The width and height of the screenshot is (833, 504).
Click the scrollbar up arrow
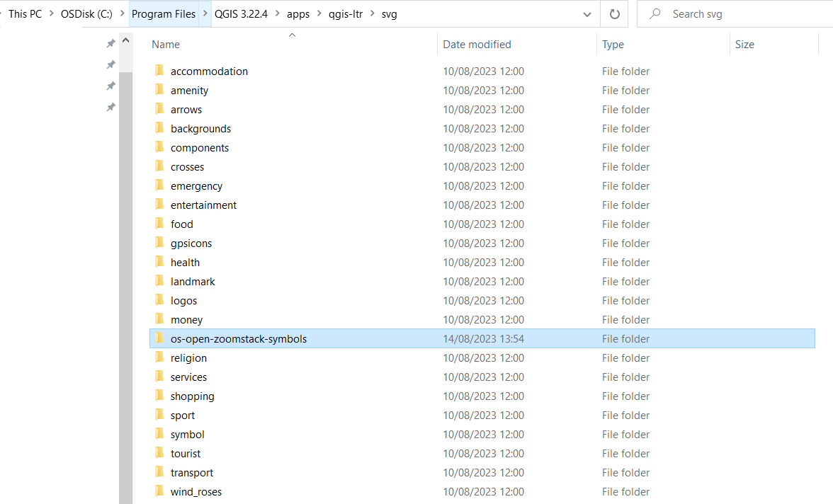click(125, 40)
